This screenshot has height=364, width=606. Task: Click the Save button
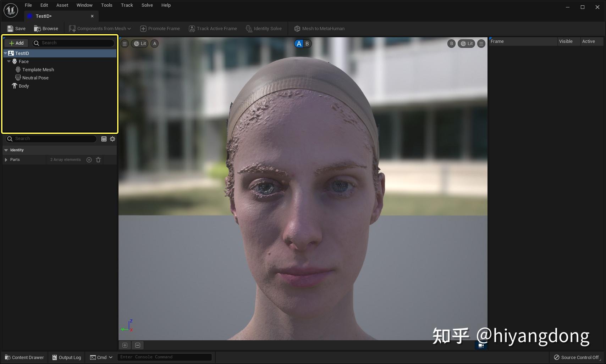pyautogui.click(x=16, y=28)
